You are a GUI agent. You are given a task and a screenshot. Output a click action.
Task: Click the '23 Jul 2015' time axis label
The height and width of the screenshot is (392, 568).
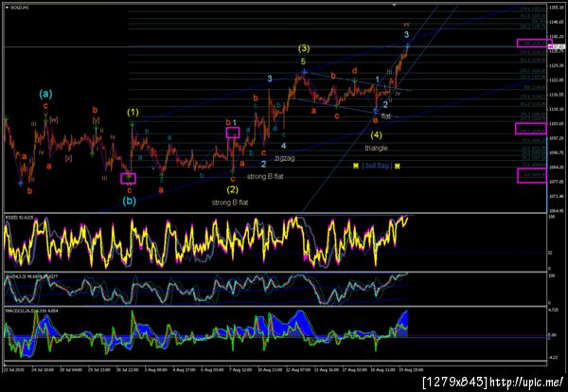click(13, 370)
